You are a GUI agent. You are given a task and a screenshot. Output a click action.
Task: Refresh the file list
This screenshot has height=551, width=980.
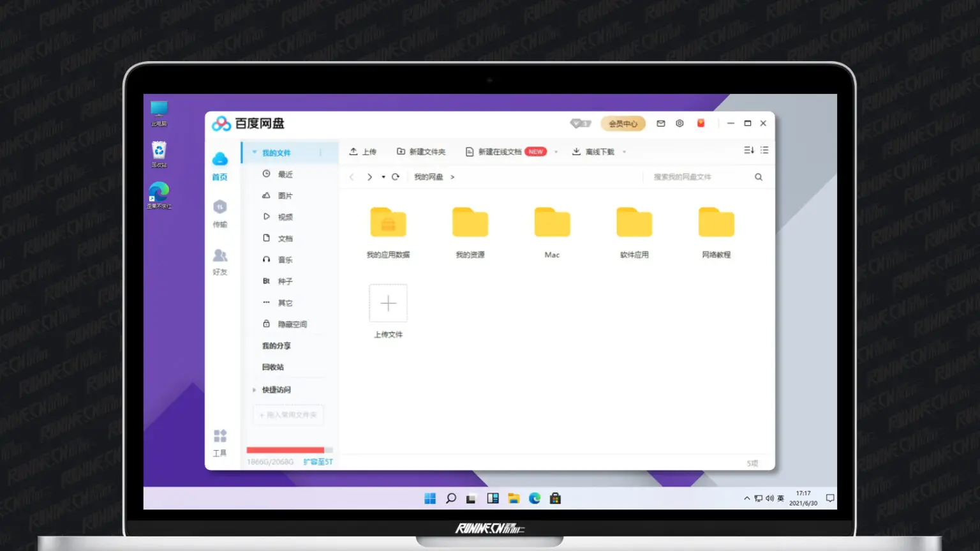(x=396, y=177)
